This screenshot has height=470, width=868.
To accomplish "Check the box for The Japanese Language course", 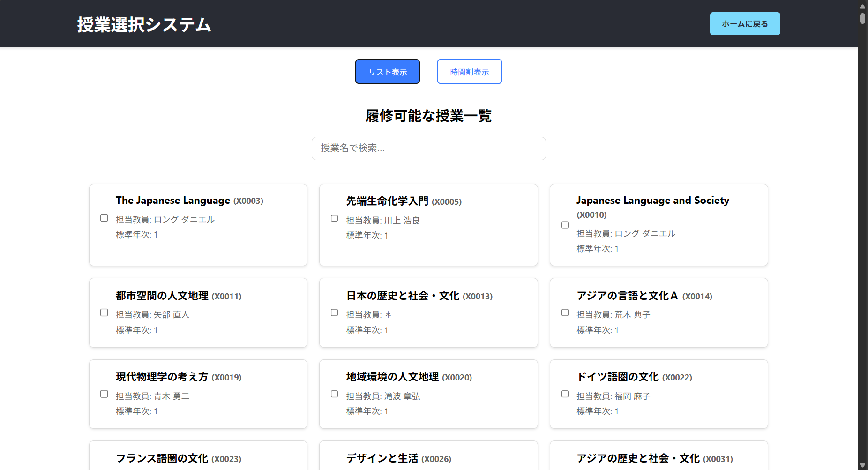I will pyautogui.click(x=104, y=218).
